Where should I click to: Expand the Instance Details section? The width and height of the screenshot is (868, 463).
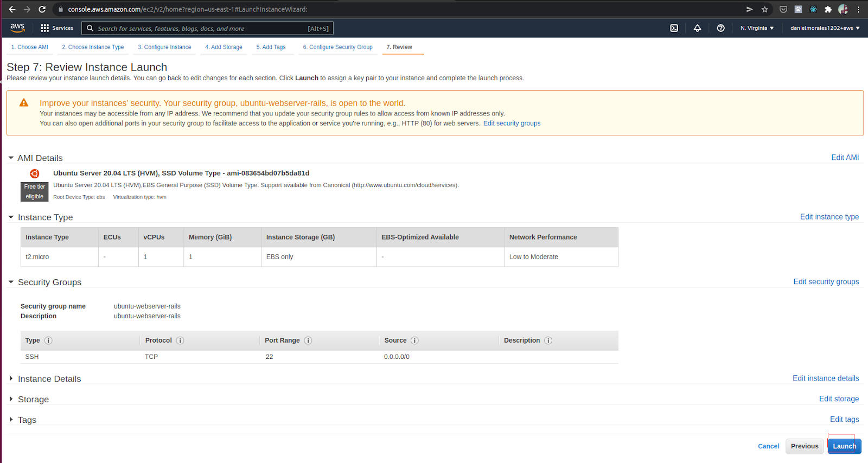coord(11,378)
